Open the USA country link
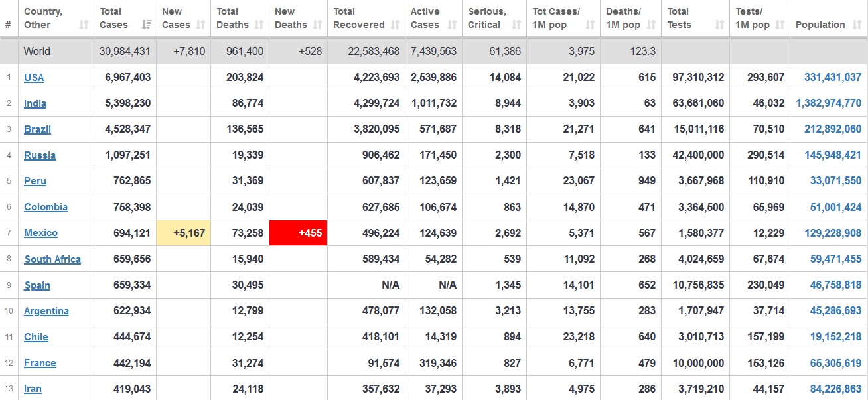This screenshot has height=400, width=868. pyautogui.click(x=34, y=78)
